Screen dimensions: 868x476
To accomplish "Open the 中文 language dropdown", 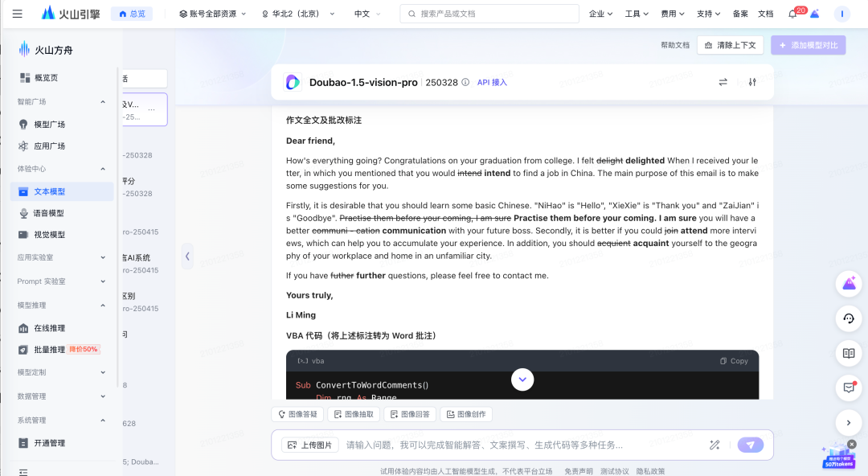I will (x=367, y=14).
